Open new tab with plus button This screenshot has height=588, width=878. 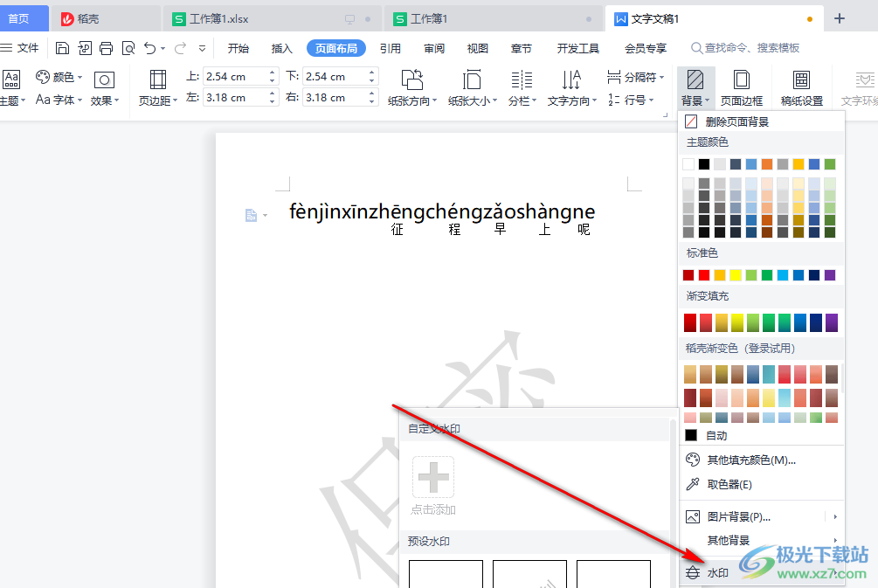(x=839, y=18)
